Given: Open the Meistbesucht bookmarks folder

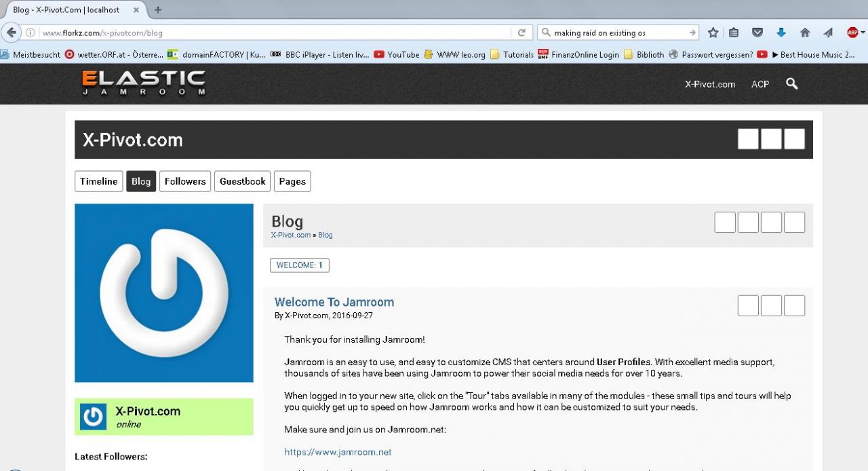Looking at the screenshot, I should (x=31, y=54).
